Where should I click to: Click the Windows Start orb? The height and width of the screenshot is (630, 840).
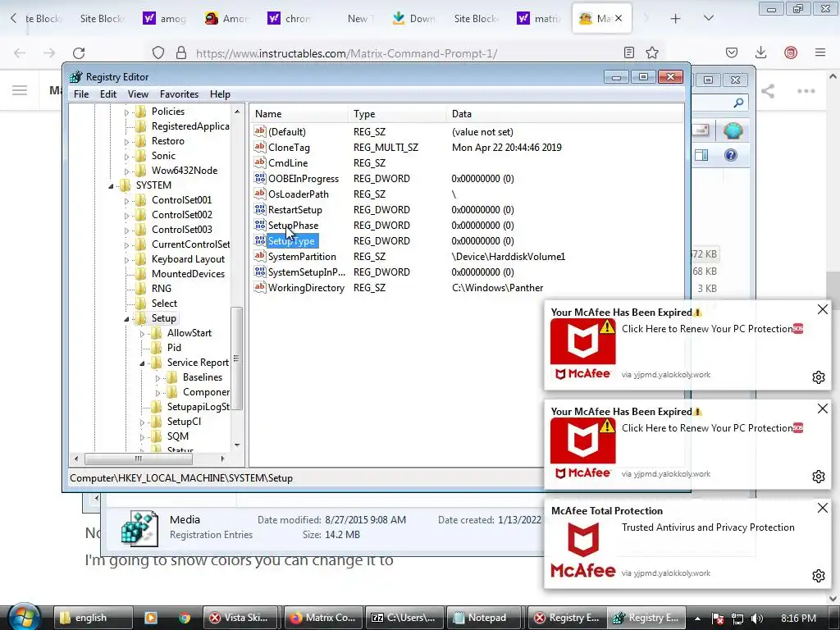24,617
